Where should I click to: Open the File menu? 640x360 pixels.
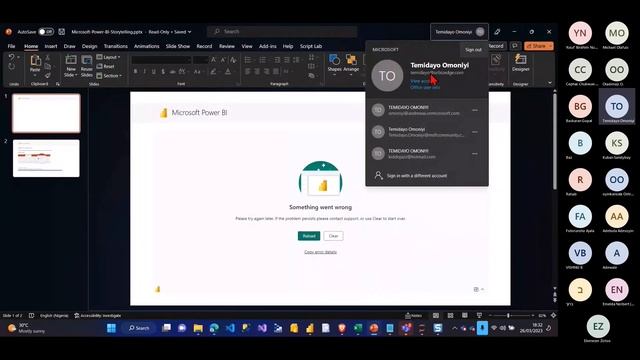[11, 46]
